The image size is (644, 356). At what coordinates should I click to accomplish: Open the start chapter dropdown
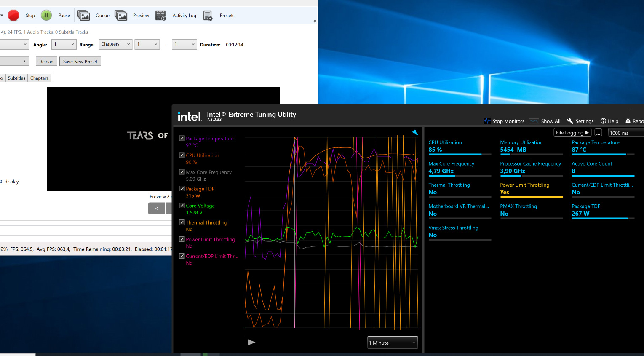coord(147,44)
